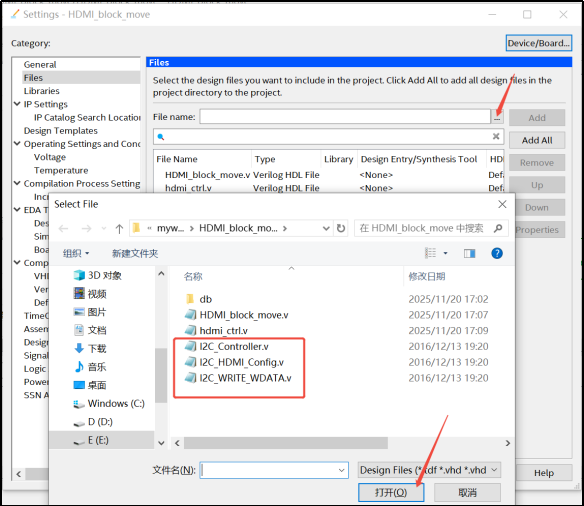Click the Device/Board button
The image size is (584, 506).
coord(539,43)
